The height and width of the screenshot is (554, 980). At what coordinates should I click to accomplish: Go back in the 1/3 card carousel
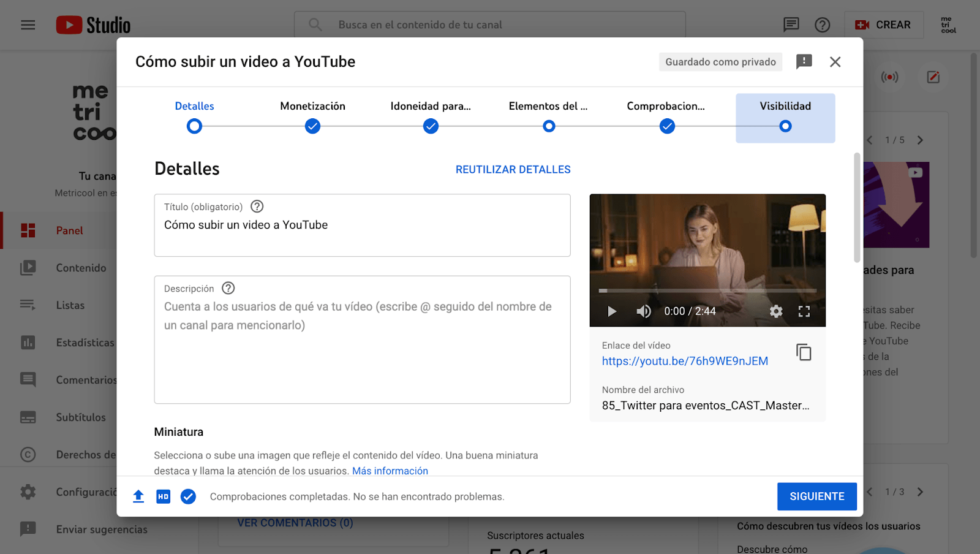869,491
